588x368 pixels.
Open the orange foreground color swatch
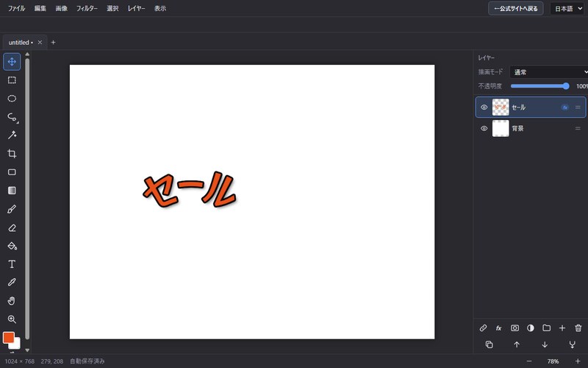8,337
